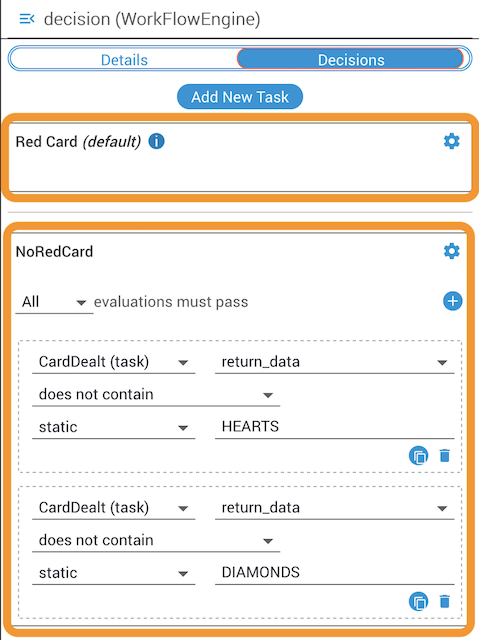Delete the DIAMONDS evaluation
Screen dimensions: 479x640
click(x=445, y=602)
